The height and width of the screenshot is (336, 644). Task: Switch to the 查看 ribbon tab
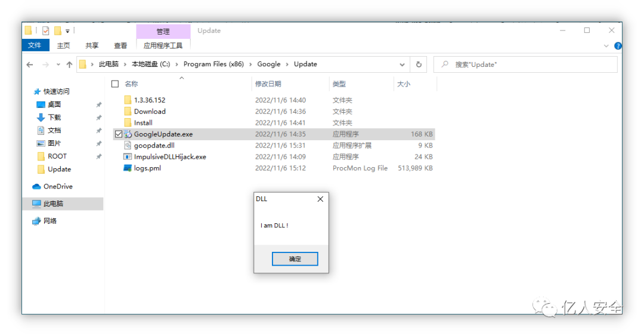(120, 45)
